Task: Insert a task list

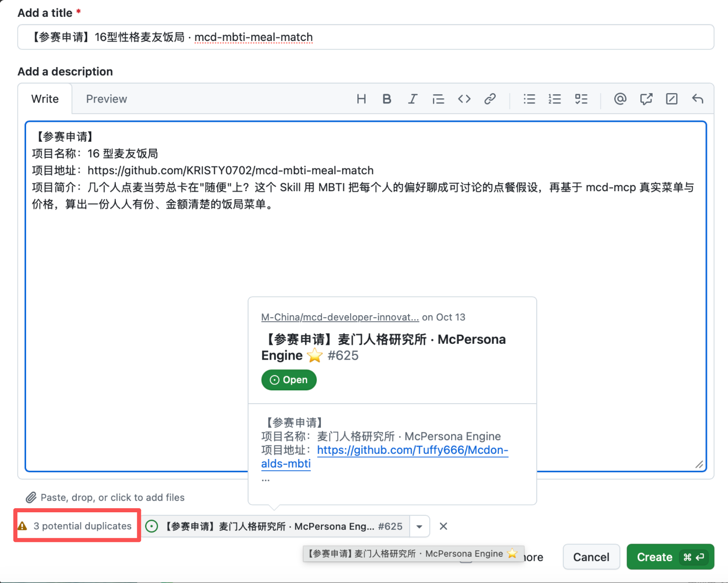Action: (581, 99)
